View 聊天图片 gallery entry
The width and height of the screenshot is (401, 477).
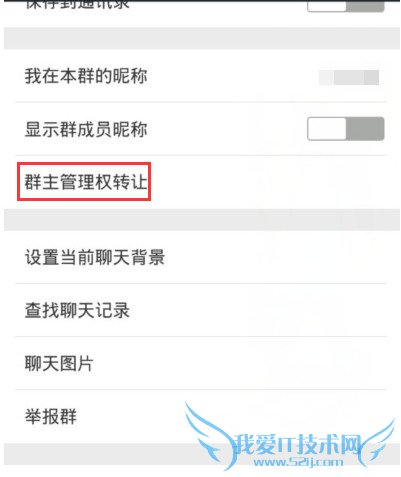[200, 363]
